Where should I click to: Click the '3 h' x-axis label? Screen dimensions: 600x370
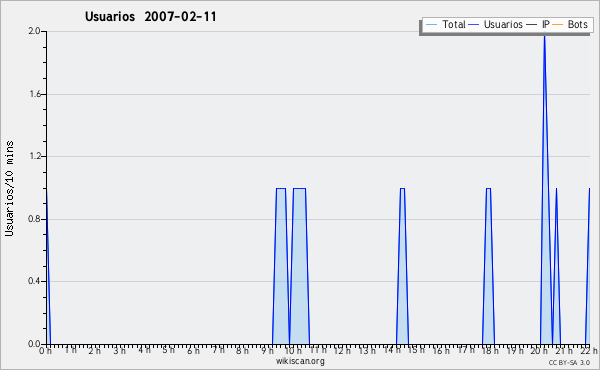119,350
